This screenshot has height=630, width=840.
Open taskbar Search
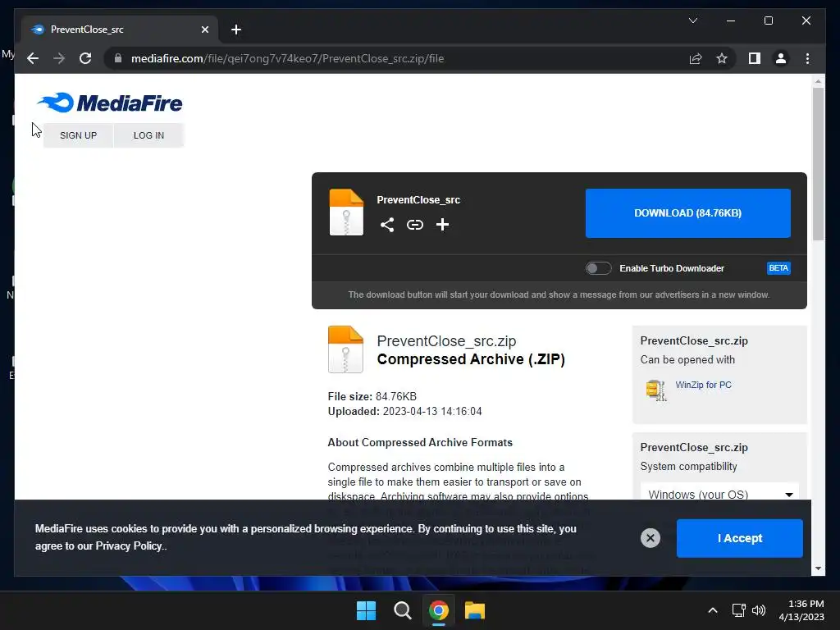(402, 610)
